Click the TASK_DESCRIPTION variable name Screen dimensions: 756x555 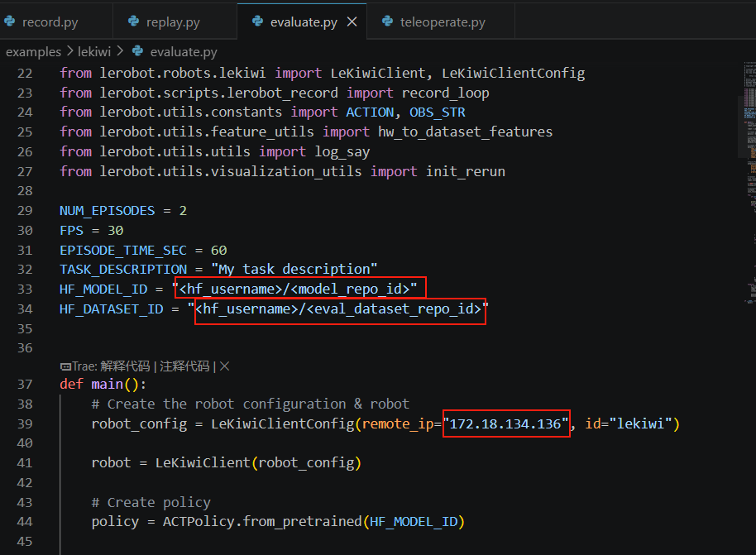123,269
